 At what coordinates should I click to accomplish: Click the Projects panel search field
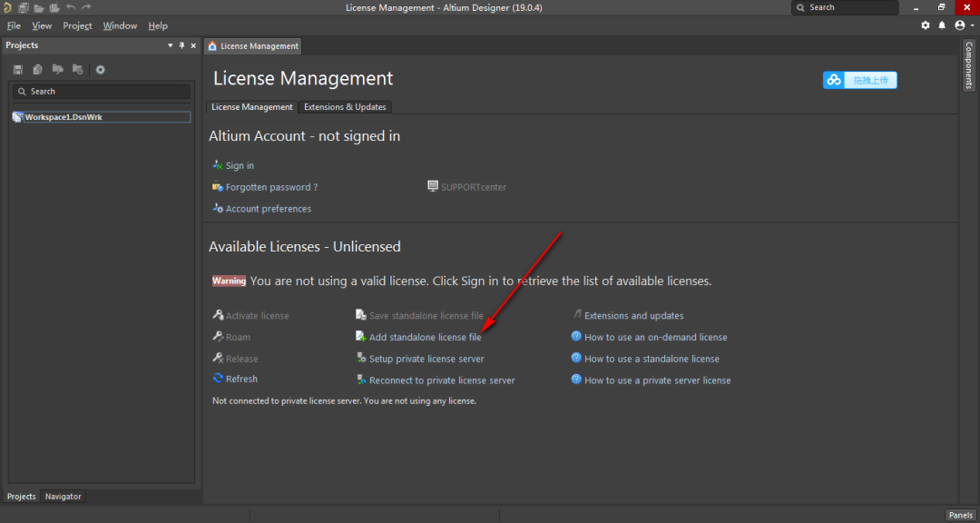point(102,92)
